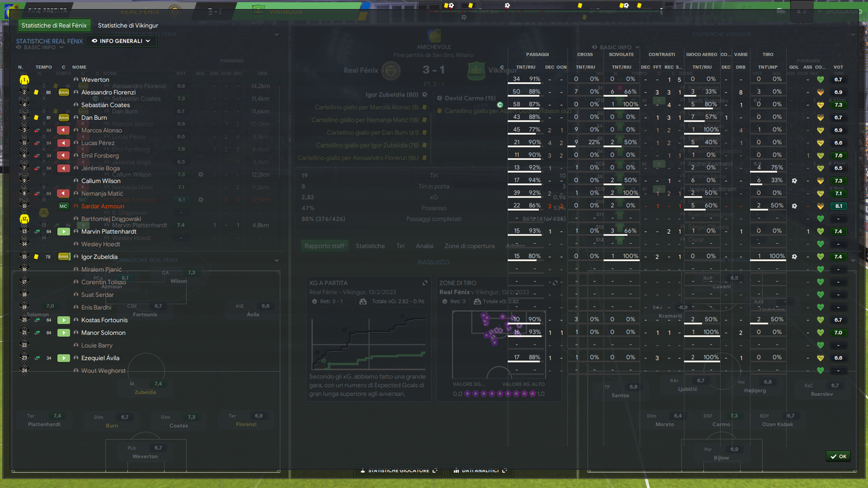Click the 8.1 rating of Sardar Azmoun
This screenshot has width=868, height=488.
[838, 206]
